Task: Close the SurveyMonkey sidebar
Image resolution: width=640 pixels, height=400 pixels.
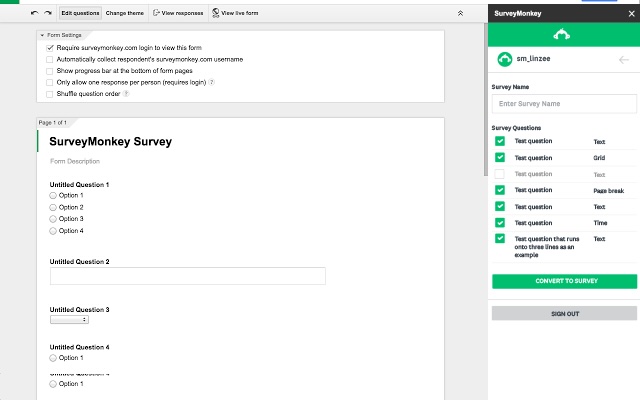Action: pos(631,13)
